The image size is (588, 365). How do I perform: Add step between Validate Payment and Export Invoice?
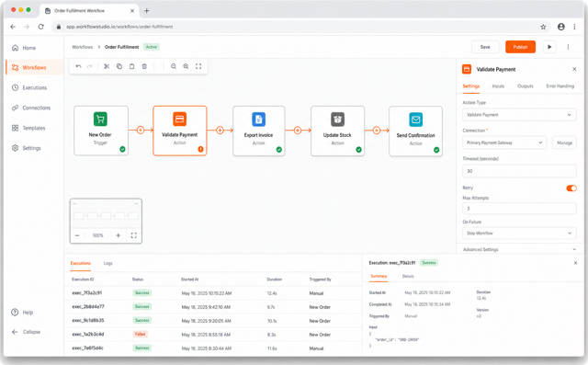click(220, 131)
